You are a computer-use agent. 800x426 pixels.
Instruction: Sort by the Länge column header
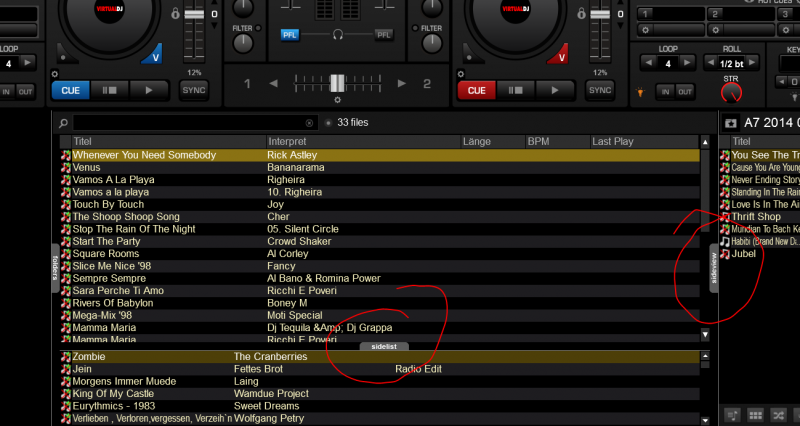493,141
